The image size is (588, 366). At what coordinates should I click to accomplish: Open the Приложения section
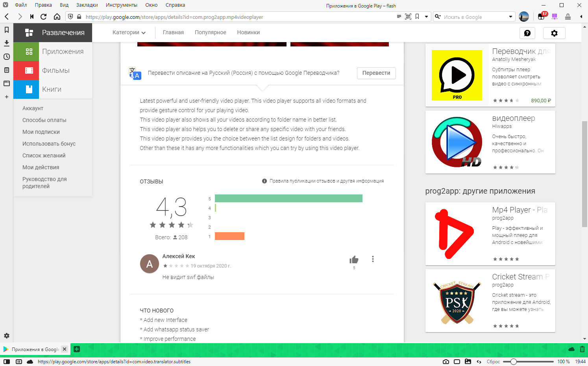pyautogui.click(x=53, y=52)
